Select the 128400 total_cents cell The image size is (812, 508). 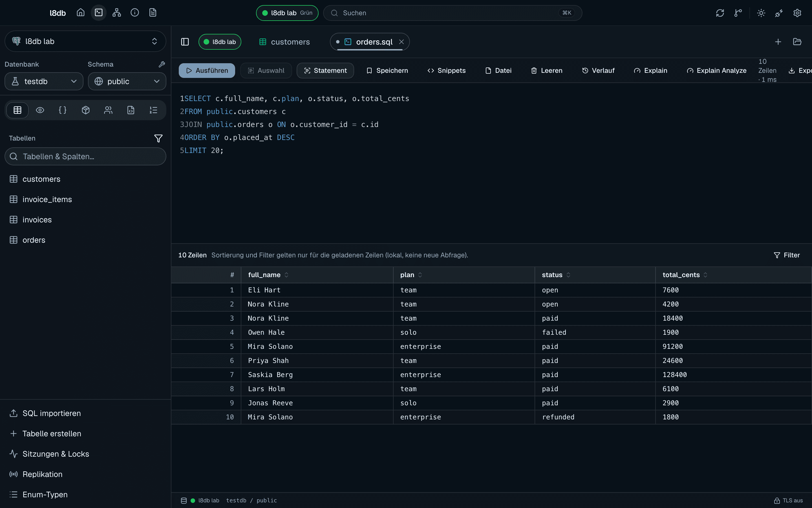[733, 375]
